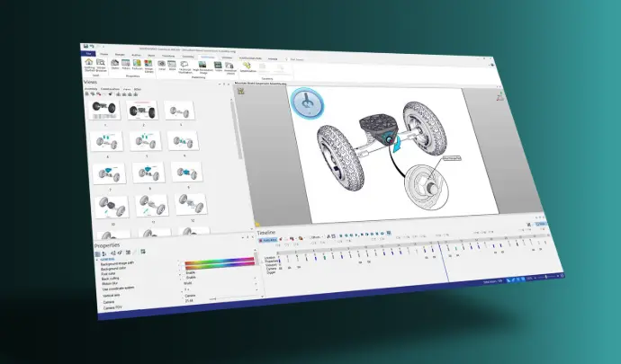Viewport: 621px width, 364px height.
Task: Open the BOM tab in left pane
Action: click(x=137, y=89)
